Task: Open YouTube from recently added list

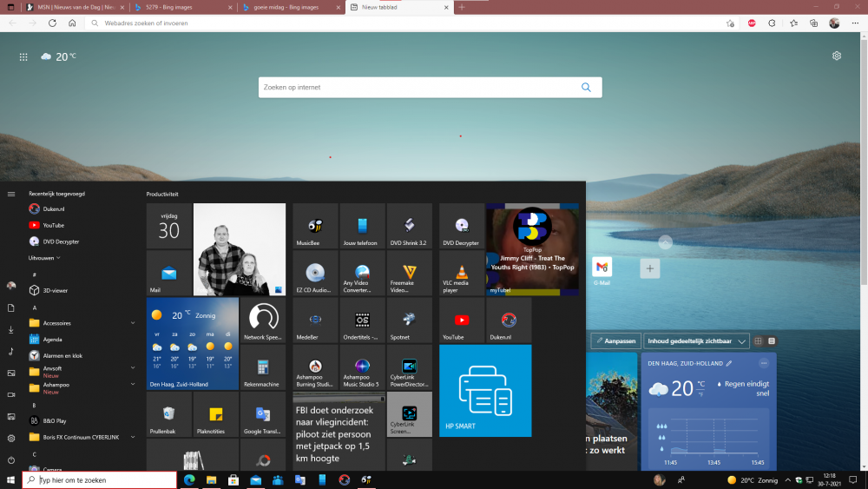Action: click(x=54, y=225)
